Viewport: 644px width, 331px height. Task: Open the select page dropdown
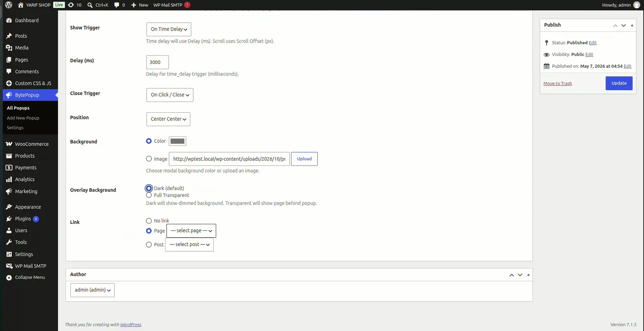click(191, 231)
